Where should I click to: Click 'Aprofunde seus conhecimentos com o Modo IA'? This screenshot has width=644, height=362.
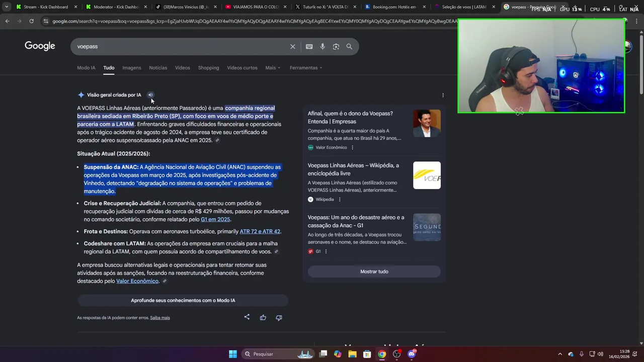[183, 300]
